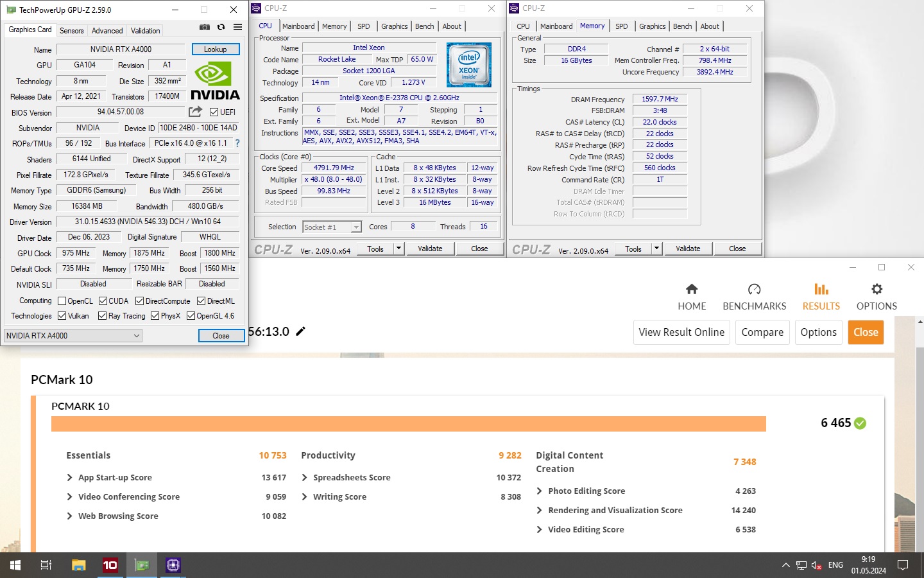Toggle the DirectCompute checkbox

click(x=139, y=301)
